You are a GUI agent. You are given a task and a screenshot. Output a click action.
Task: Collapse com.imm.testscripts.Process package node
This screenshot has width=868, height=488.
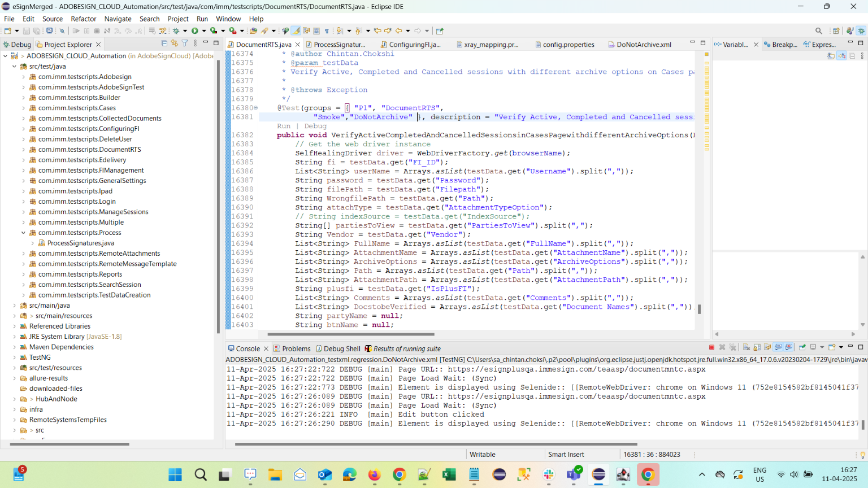coord(23,233)
